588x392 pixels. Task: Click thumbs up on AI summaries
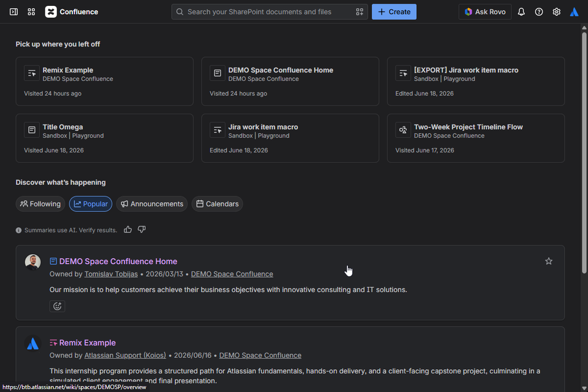click(128, 230)
